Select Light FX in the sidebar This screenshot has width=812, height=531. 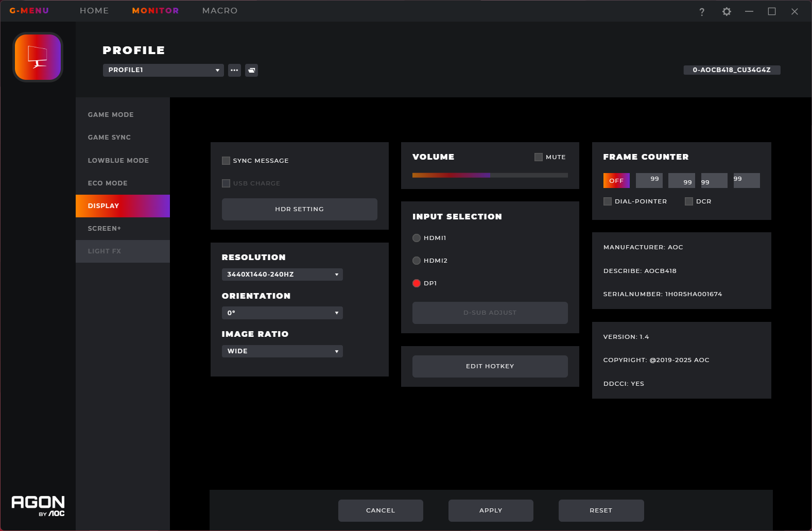(123, 251)
